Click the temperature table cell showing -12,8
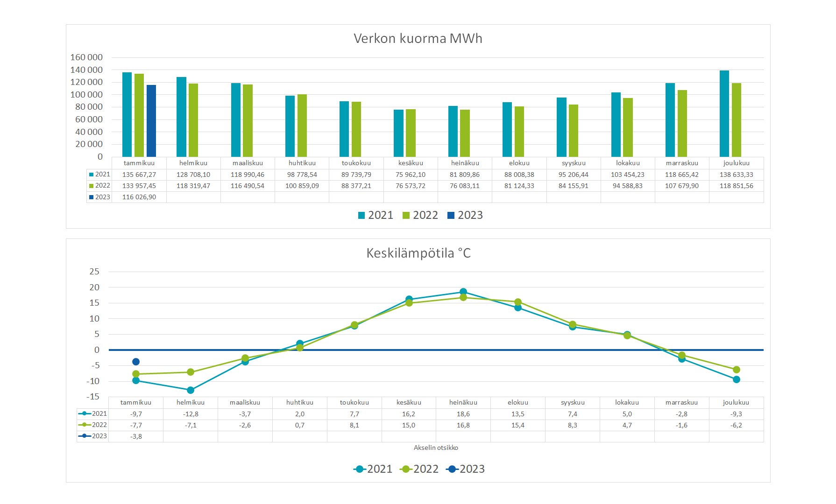The height and width of the screenshot is (504, 836). (191, 414)
